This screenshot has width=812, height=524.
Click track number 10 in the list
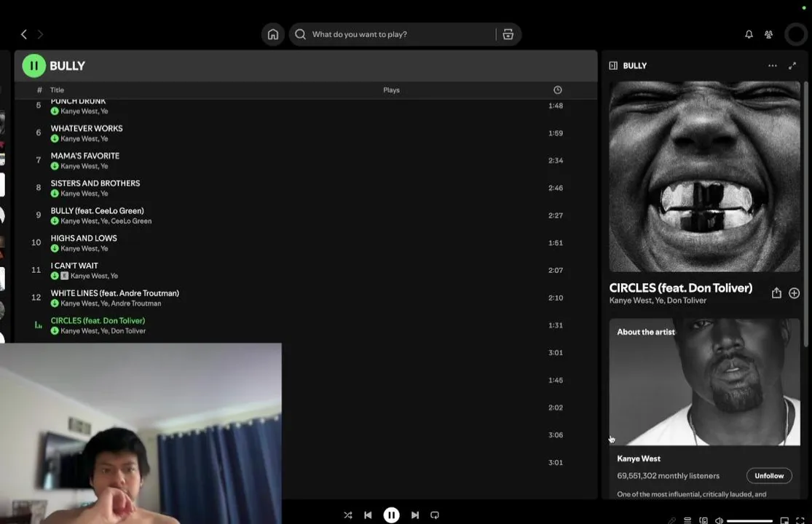coord(36,242)
